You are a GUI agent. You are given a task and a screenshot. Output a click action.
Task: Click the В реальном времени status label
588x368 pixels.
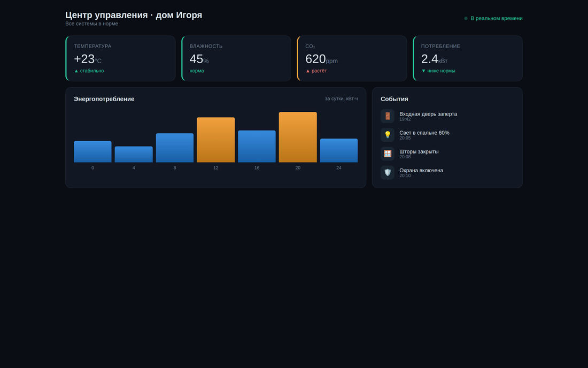tap(497, 18)
